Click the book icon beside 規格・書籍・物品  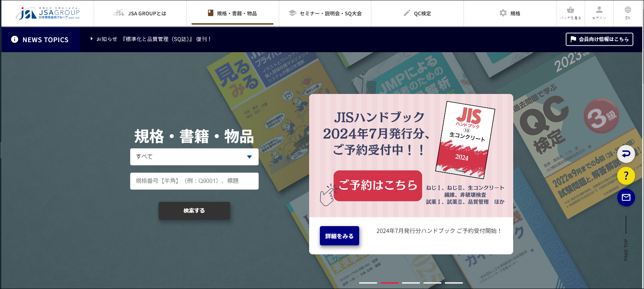pyautogui.click(x=211, y=13)
